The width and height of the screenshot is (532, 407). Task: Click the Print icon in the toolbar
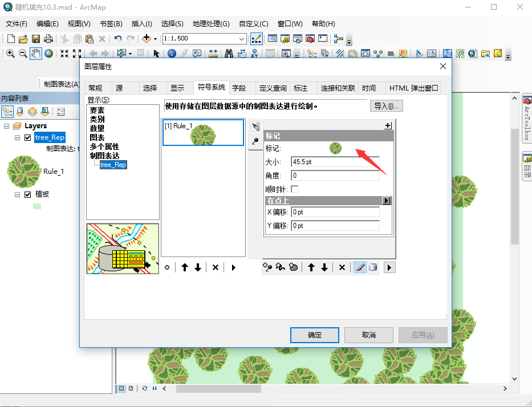point(48,39)
